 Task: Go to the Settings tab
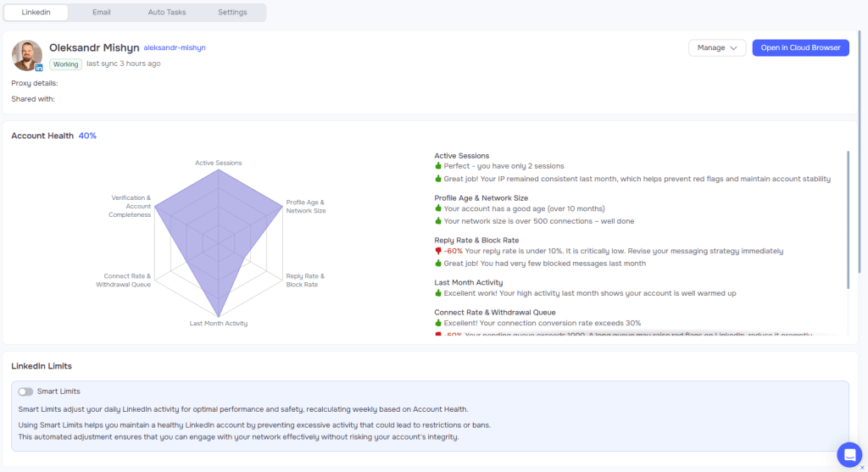pyautogui.click(x=232, y=13)
